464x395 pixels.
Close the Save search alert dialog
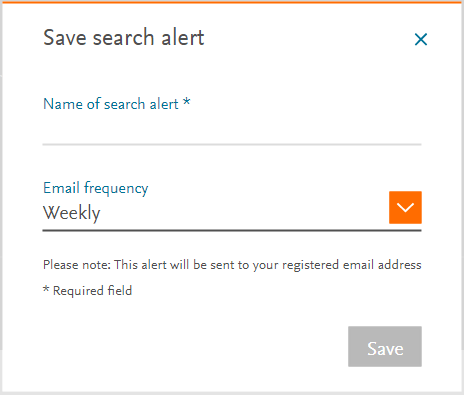pos(421,39)
